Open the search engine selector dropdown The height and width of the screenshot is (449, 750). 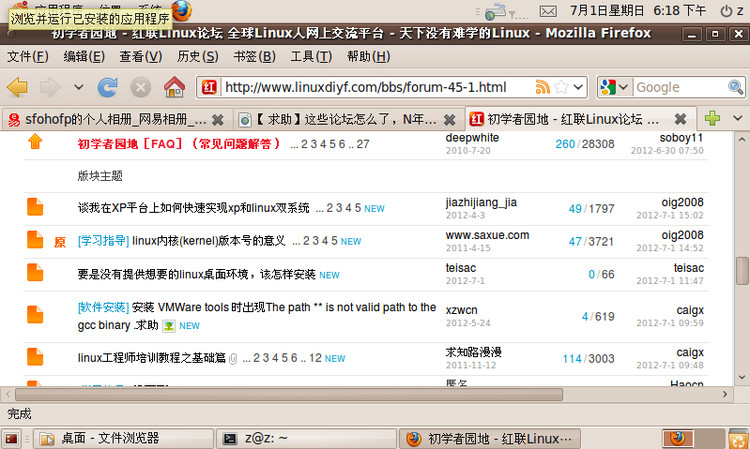pyautogui.click(x=615, y=87)
